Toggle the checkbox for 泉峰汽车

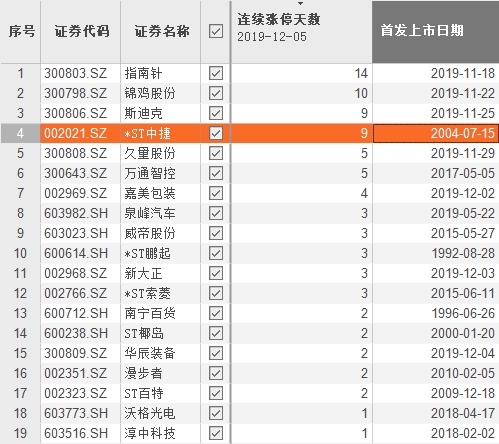[x=216, y=213]
